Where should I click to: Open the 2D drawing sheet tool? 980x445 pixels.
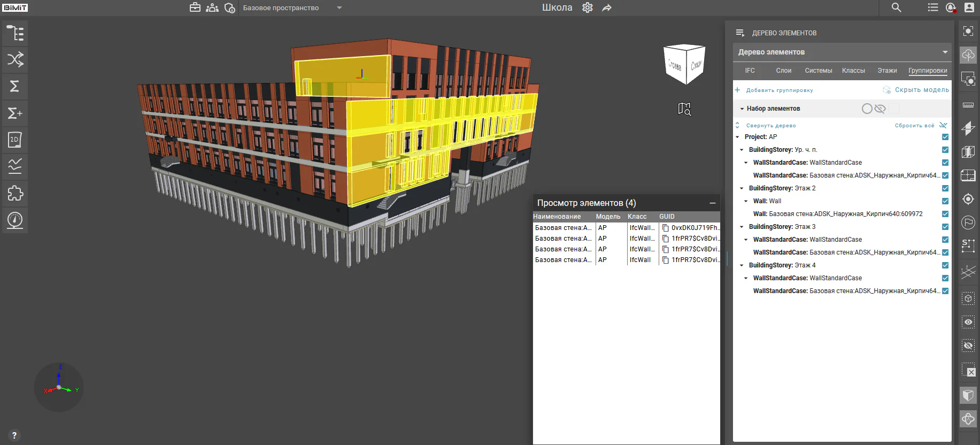pos(15,140)
